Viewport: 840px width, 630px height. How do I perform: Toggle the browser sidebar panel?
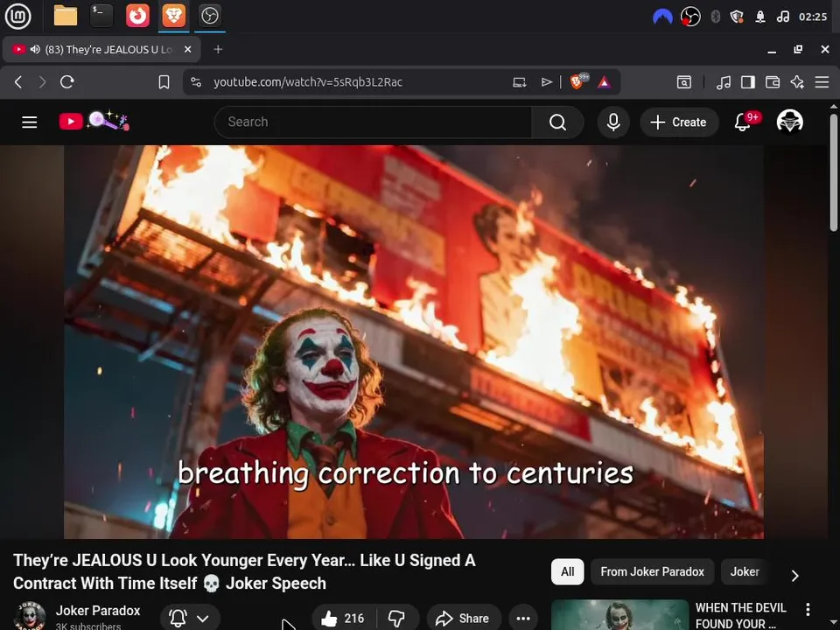(x=748, y=82)
